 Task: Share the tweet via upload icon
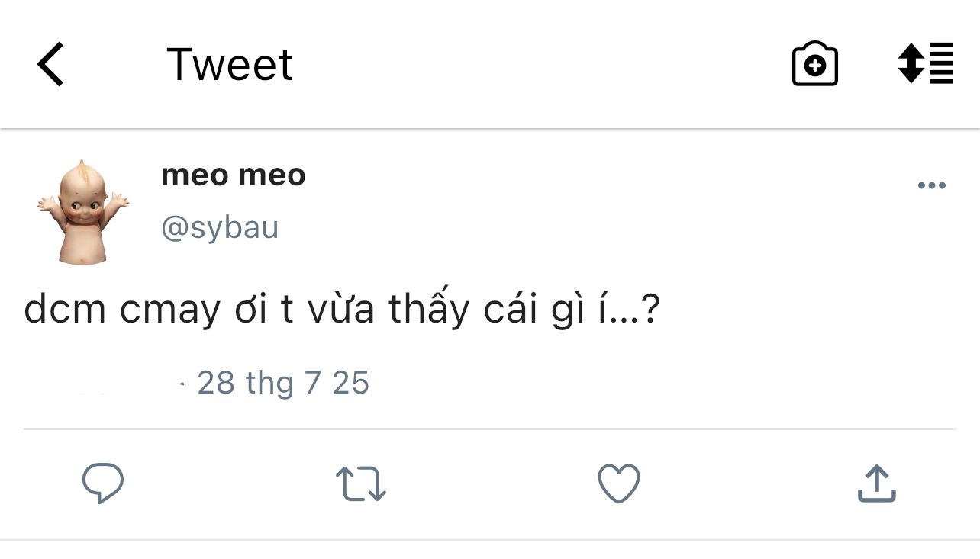point(876,484)
